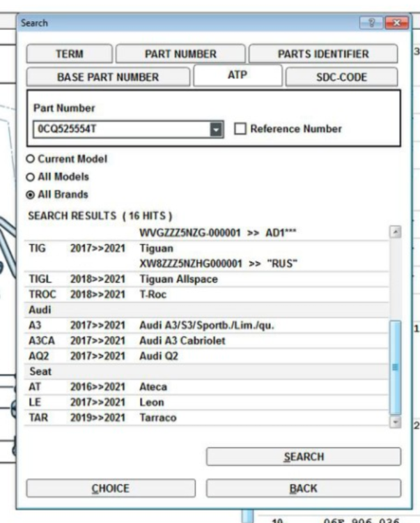Select the All Brands radio option
This screenshot has height=523, width=420.
(31, 195)
